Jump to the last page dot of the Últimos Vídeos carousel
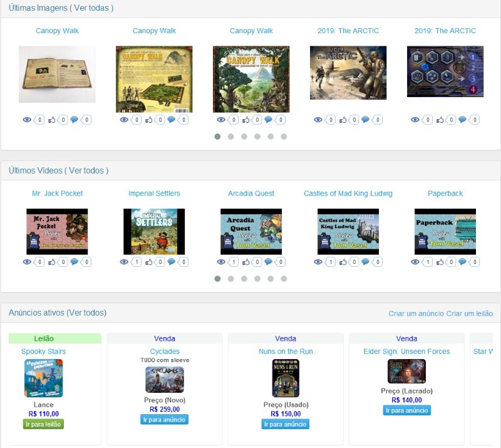Image resolution: width=501 pixels, height=448 pixels. (x=284, y=279)
